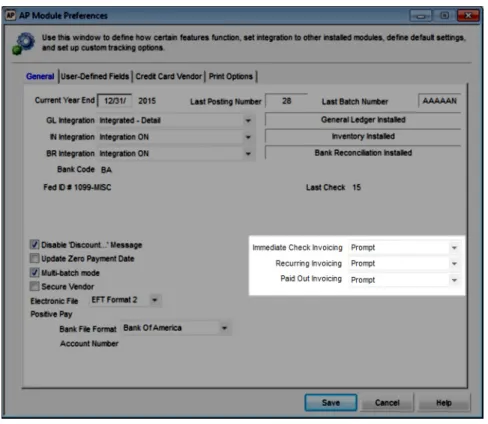488x424 pixels.
Task: Enable Update Zero Payment Date checkbox
Action: click(34, 258)
